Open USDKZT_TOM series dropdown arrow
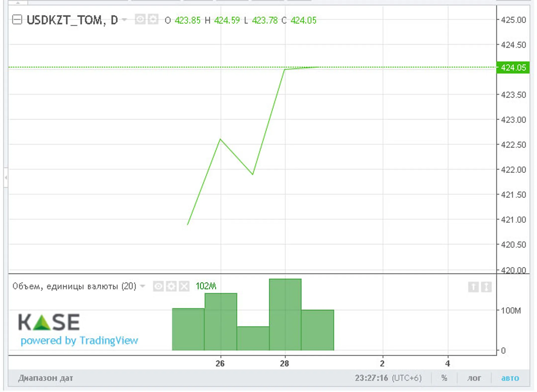537x392 pixels. pyautogui.click(x=124, y=20)
